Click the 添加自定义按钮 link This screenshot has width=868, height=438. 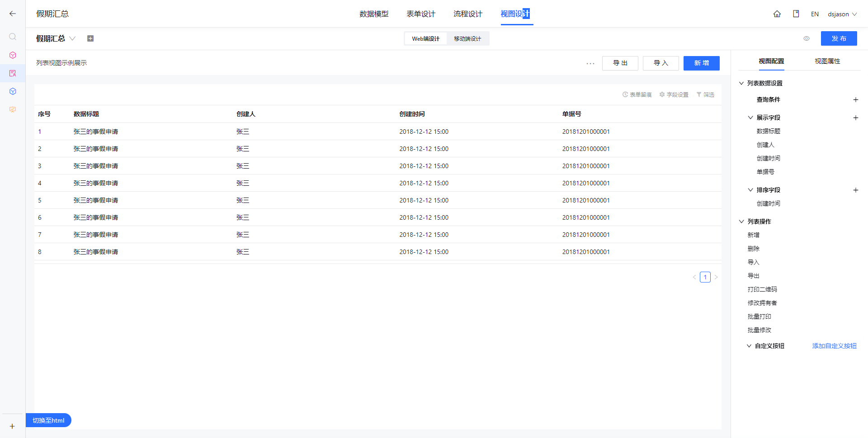click(x=834, y=346)
